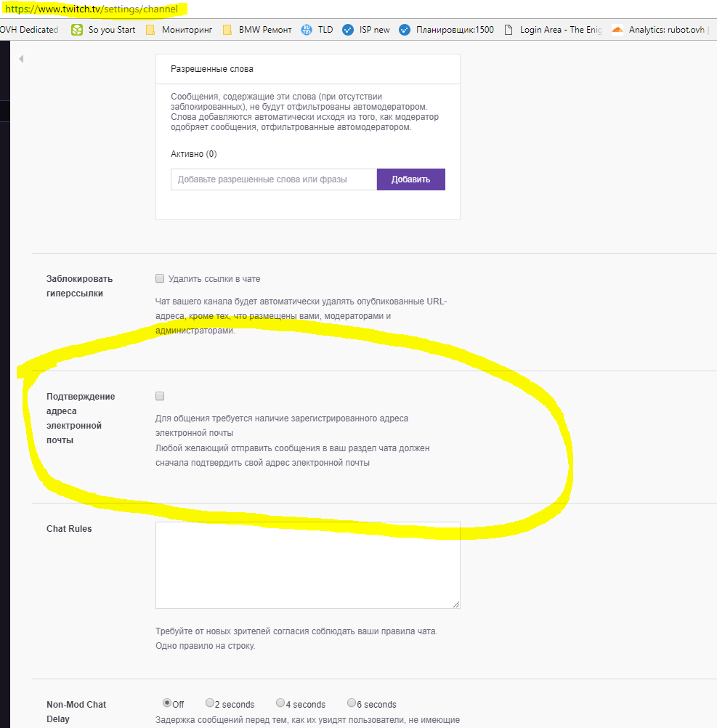The height and width of the screenshot is (728, 717).
Task: Click the Login Area bookmark page icon
Action: [x=508, y=30]
